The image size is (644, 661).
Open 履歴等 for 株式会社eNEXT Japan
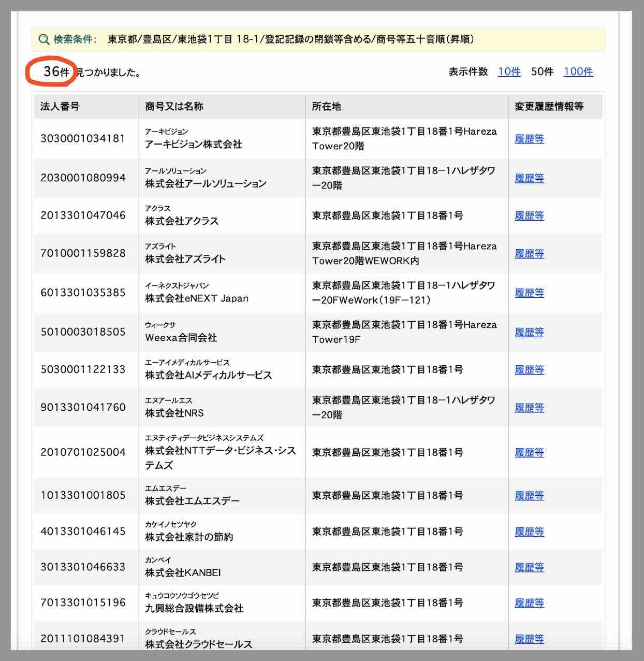(529, 293)
